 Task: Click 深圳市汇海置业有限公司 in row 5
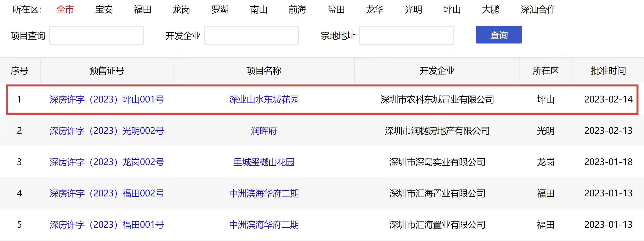click(x=437, y=225)
